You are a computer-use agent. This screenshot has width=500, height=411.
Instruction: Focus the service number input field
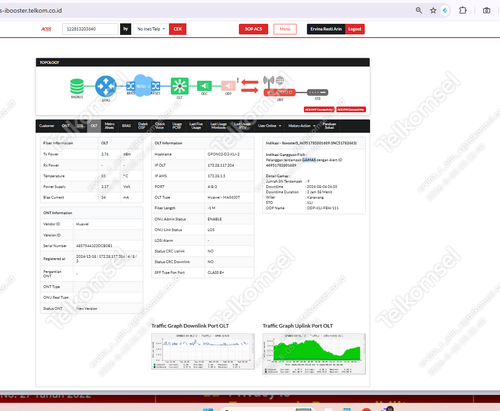pyautogui.click(x=90, y=29)
